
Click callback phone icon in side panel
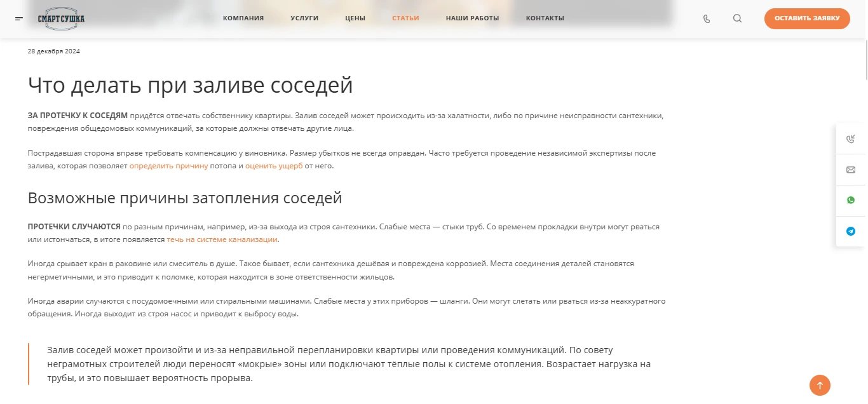point(851,139)
